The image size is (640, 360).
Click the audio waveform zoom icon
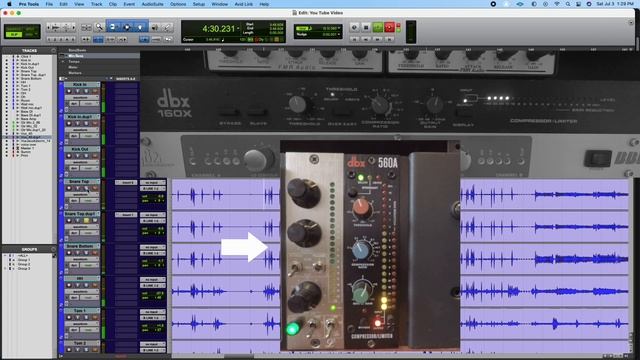[x=56, y=27]
